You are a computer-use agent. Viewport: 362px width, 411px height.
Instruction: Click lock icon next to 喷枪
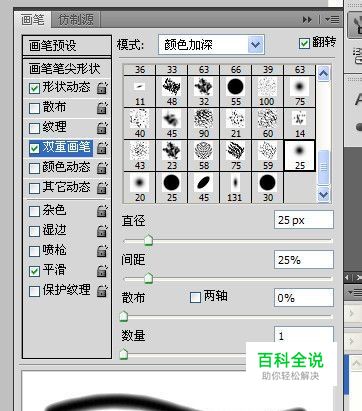(102, 251)
